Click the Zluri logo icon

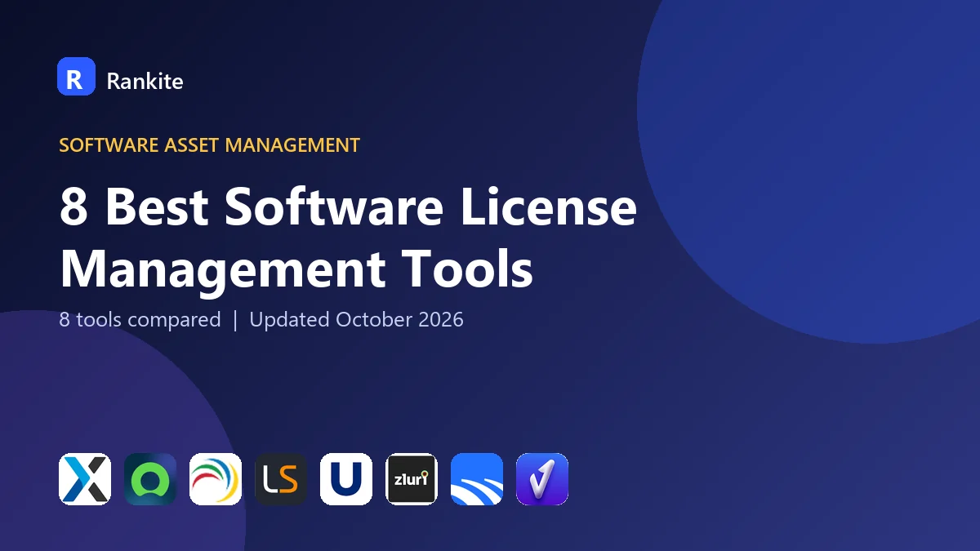coord(412,479)
